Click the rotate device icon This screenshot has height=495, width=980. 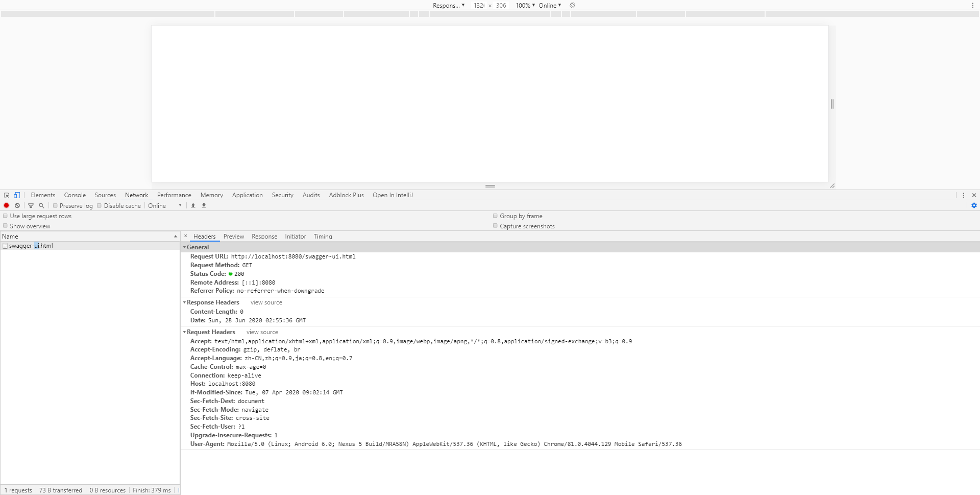[572, 5]
